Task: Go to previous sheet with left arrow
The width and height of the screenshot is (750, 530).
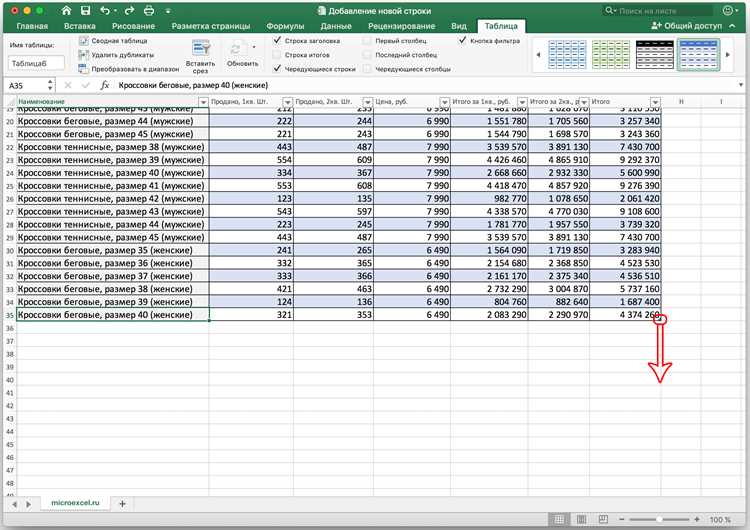Action: 14,504
